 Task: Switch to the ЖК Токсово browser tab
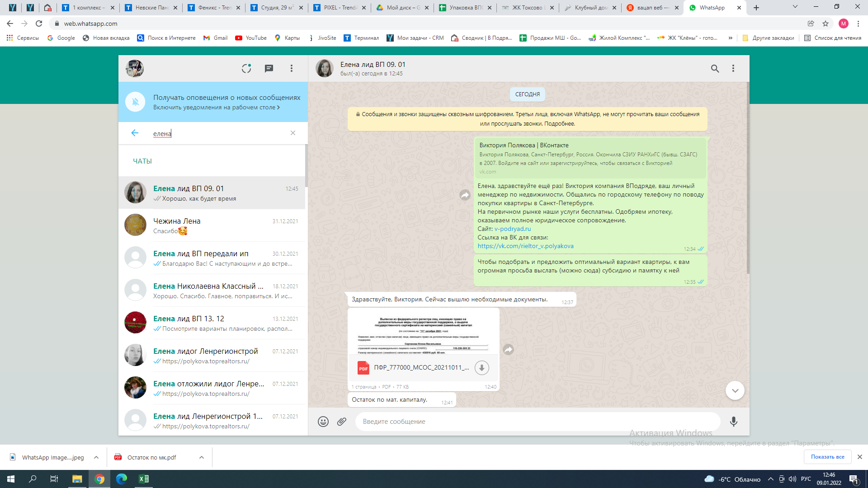coord(527,8)
